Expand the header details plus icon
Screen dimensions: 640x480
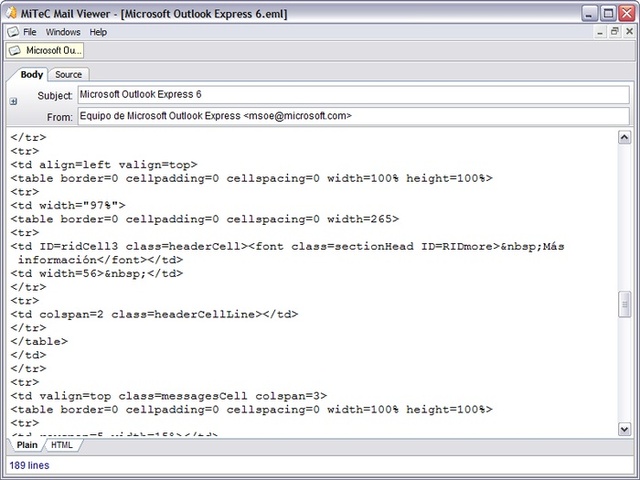coord(13,102)
